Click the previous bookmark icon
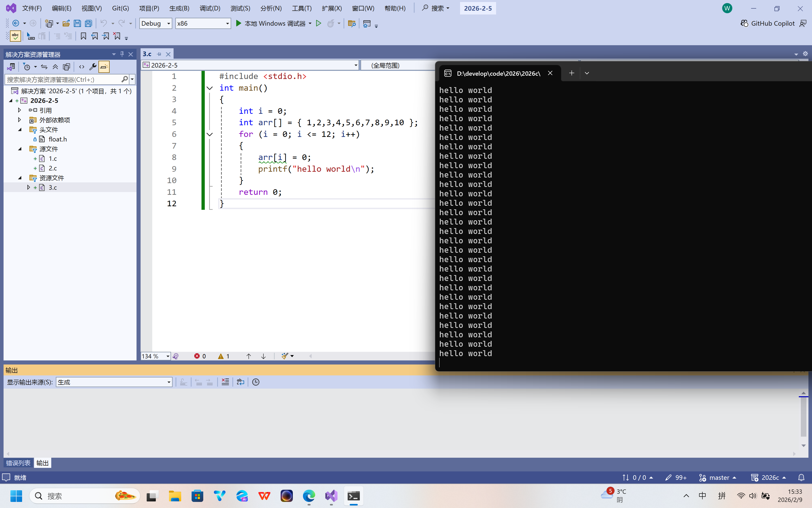 pos(95,36)
